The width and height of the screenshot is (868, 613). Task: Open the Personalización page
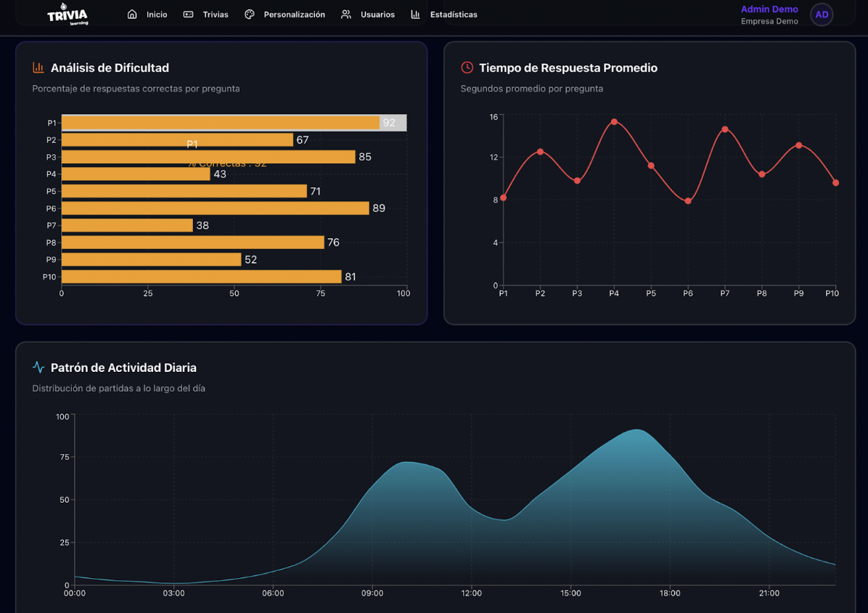[294, 15]
